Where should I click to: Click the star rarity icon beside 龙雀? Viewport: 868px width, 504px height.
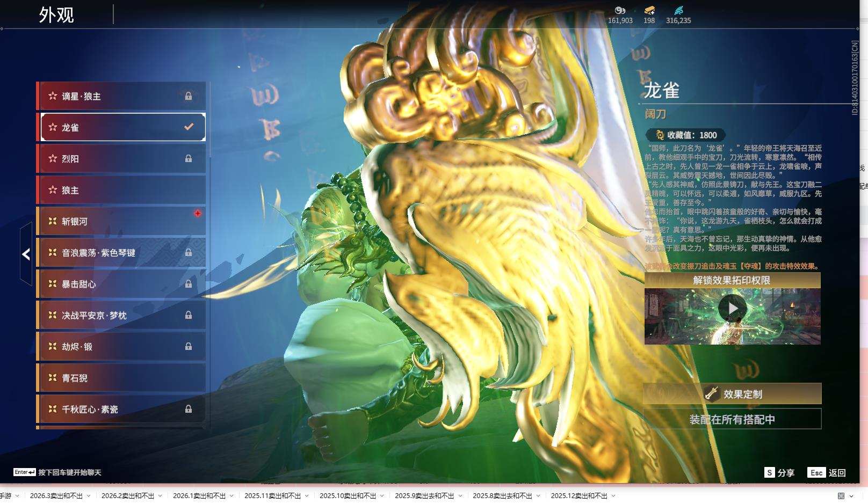[x=53, y=127]
